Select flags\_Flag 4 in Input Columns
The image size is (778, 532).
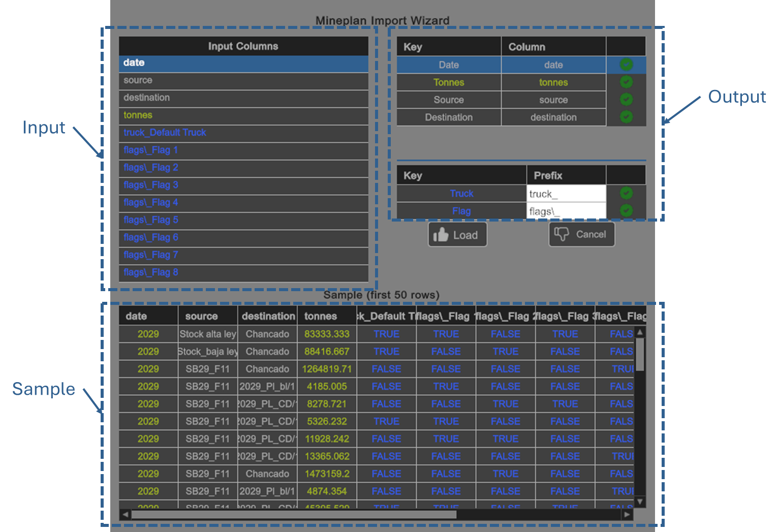243,203
